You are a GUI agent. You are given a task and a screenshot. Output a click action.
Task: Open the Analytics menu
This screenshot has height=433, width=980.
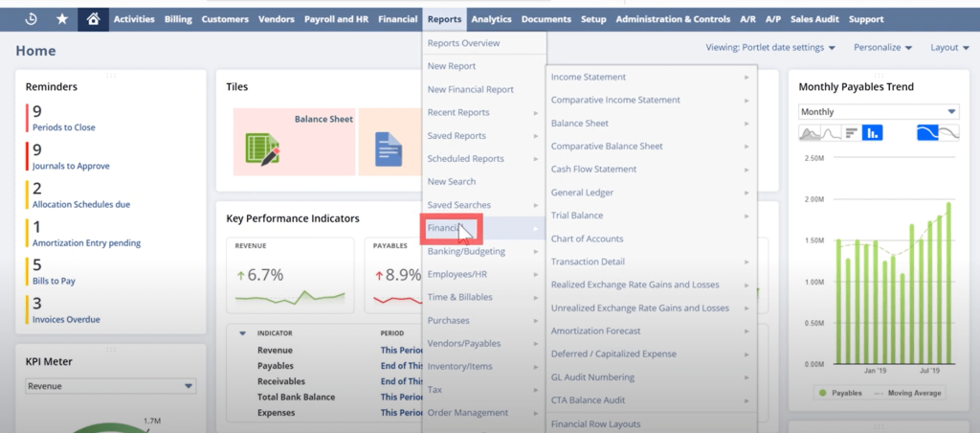(491, 19)
